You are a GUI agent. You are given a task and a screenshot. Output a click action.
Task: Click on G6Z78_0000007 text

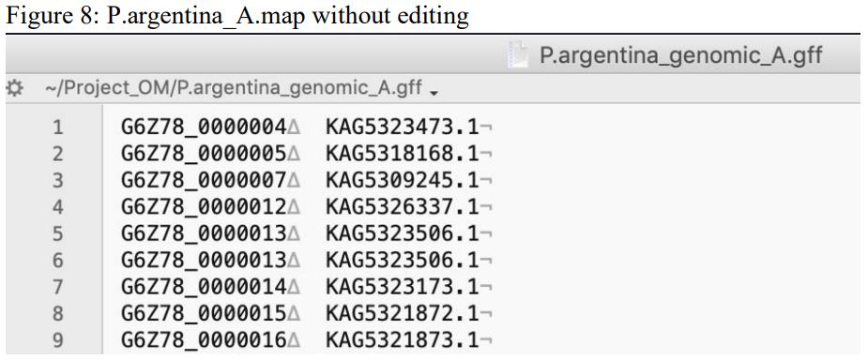click(x=204, y=180)
